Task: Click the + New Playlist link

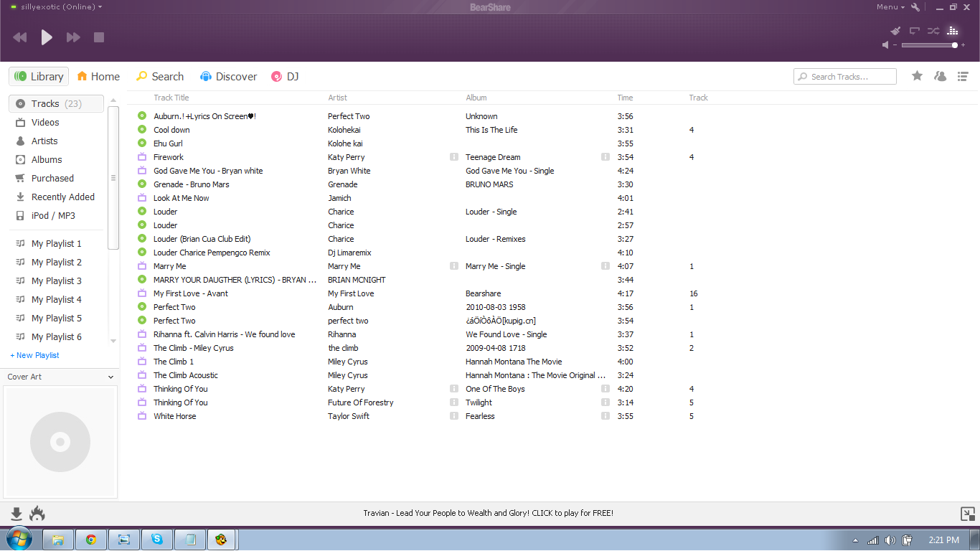Action: (x=34, y=355)
